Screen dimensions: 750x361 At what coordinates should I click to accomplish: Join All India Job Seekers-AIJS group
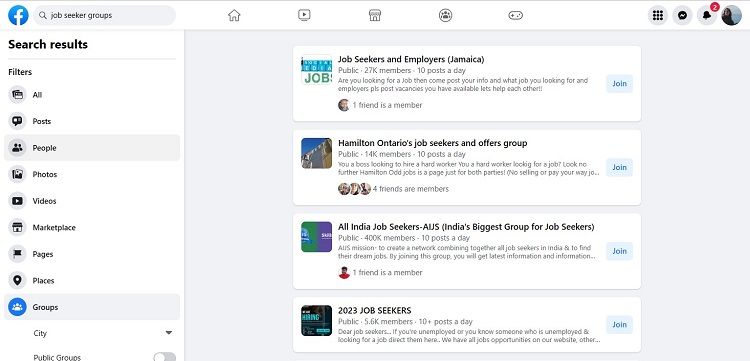tap(619, 251)
